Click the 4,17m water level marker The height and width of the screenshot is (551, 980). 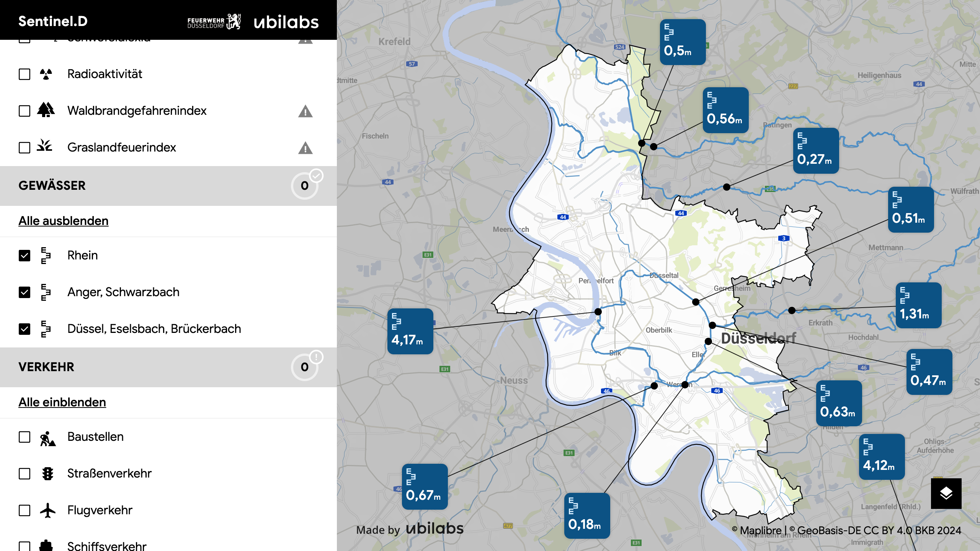[x=410, y=331]
